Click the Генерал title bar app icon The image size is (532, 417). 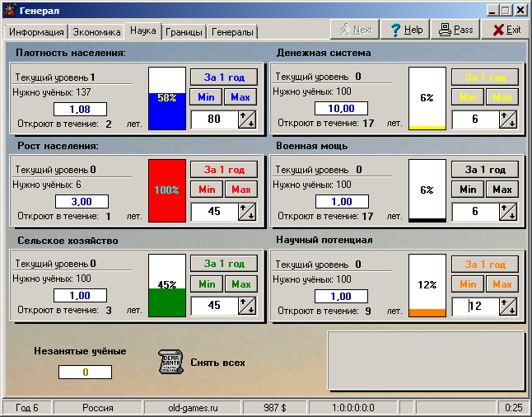[10, 10]
